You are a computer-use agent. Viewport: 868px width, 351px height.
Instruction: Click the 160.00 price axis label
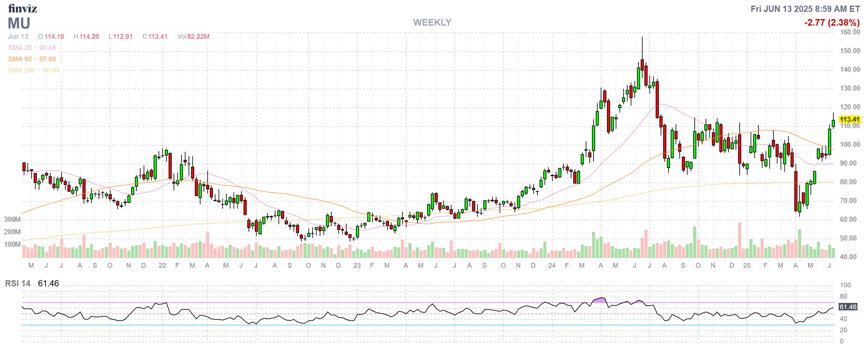click(850, 32)
